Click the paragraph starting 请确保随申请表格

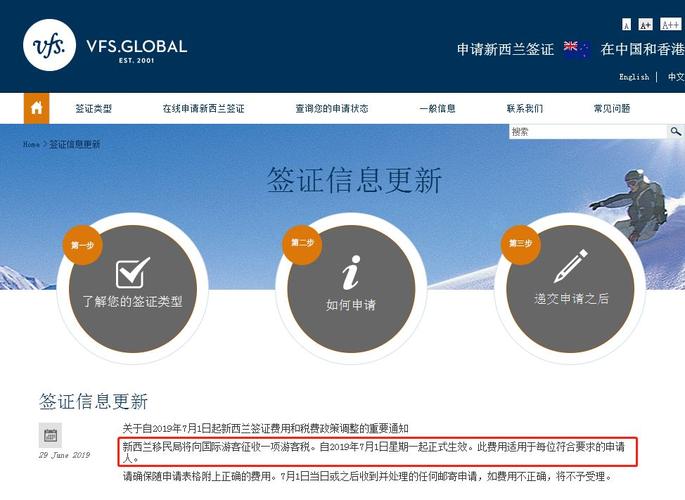[367, 476]
